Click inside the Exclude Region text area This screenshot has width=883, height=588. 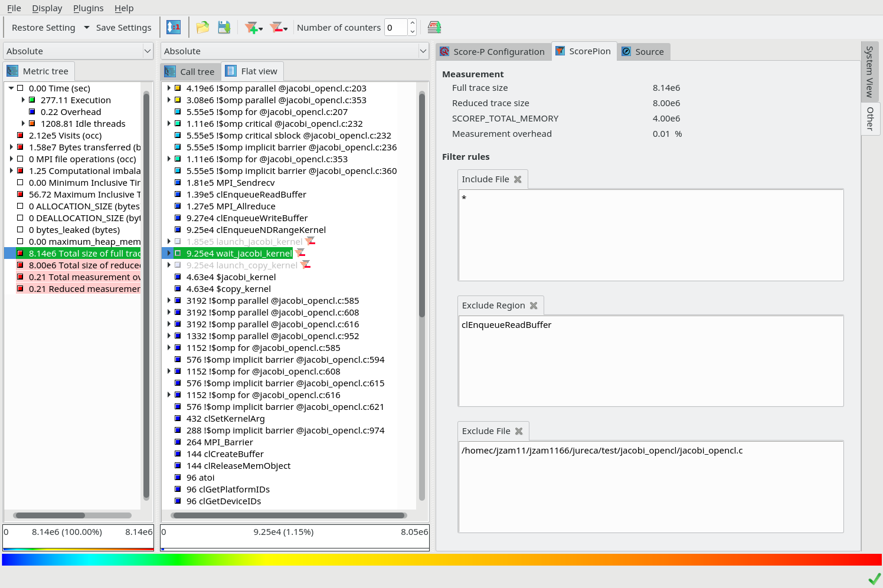click(x=651, y=361)
